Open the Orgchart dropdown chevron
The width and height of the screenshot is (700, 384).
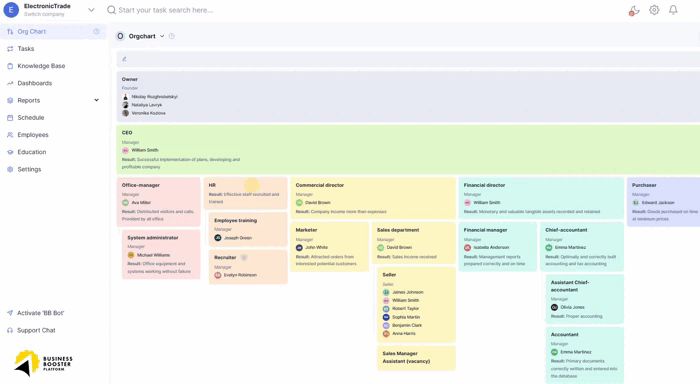click(162, 36)
